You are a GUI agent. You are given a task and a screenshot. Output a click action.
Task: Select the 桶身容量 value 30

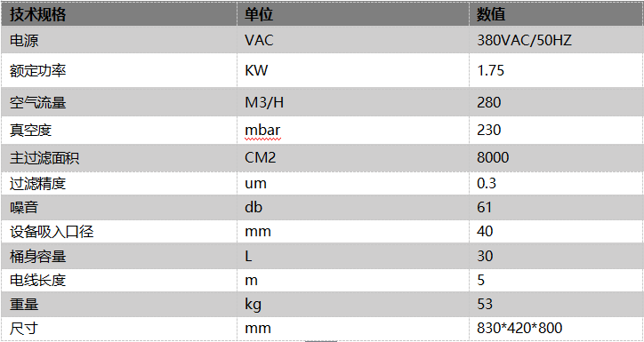tap(485, 257)
